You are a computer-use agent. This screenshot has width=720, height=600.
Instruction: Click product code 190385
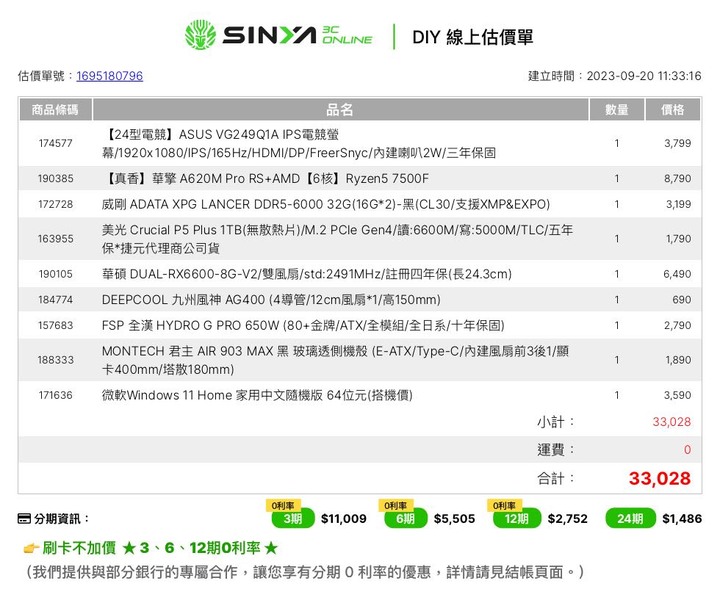(56, 178)
